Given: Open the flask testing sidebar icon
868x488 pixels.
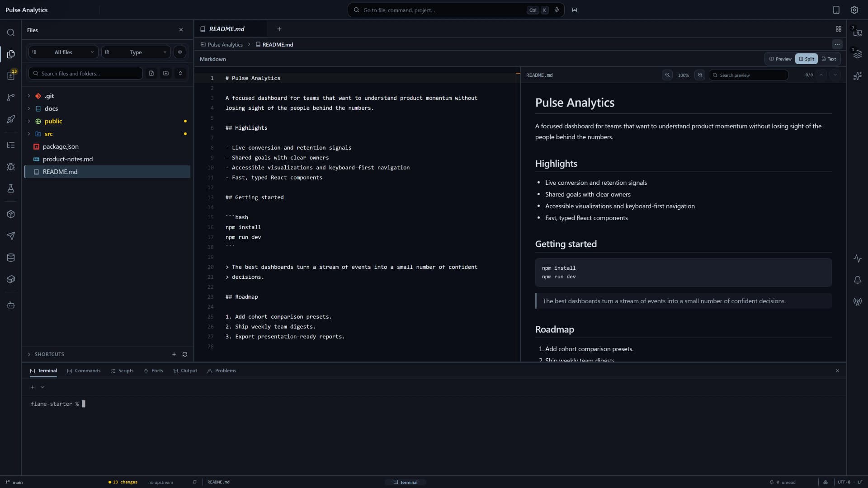Looking at the screenshot, I should coord(11,188).
